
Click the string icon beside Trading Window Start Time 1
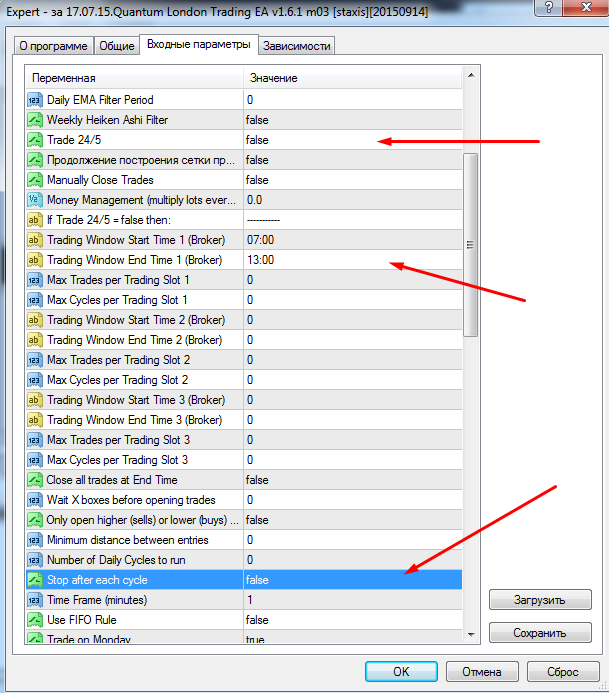coord(35,240)
